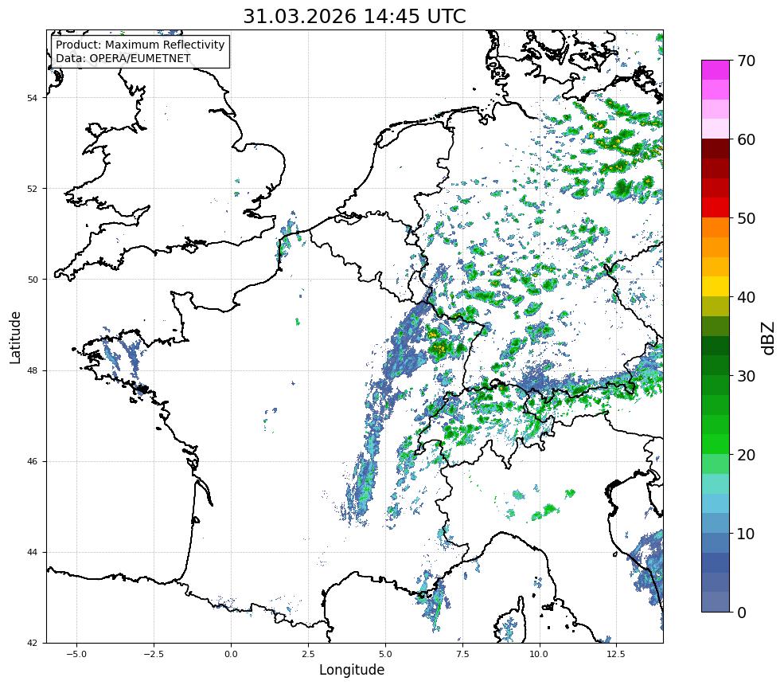The height and width of the screenshot is (685, 784).
Task: Select the magenta 70 dBZ colorbar segment
Action: coord(715,70)
